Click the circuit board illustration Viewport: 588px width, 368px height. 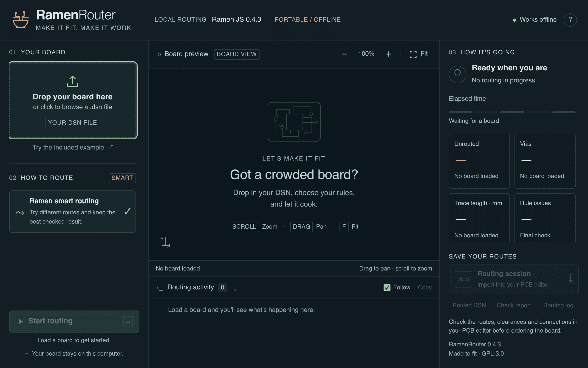coord(294,122)
